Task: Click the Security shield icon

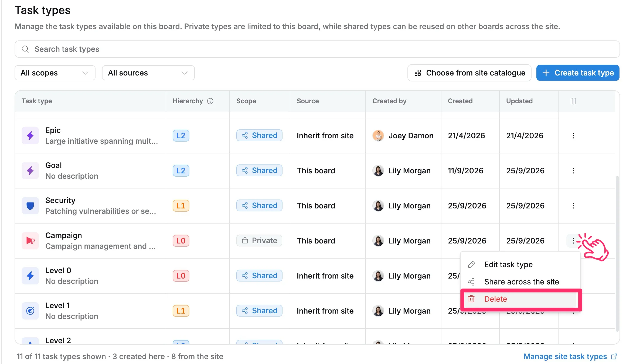Action: (30, 205)
